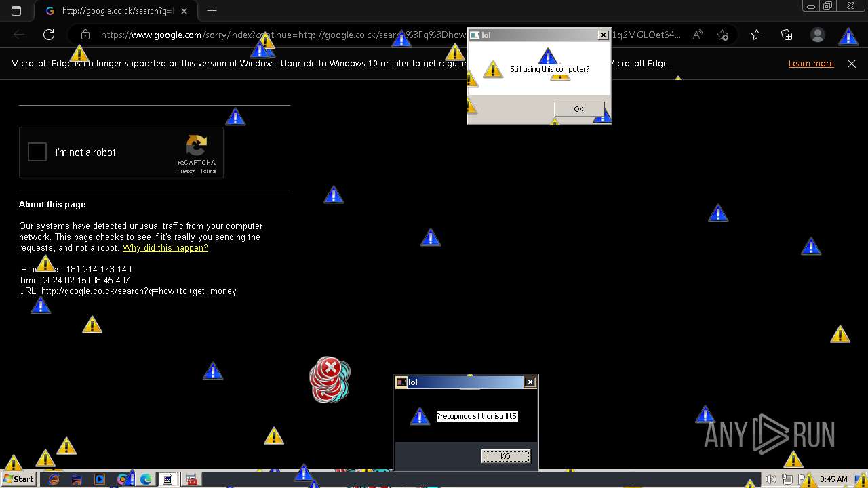The height and width of the screenshot is (488, 868).
Task: Click the KO button in the dark lol dialog
Action: tap(505, 456)
